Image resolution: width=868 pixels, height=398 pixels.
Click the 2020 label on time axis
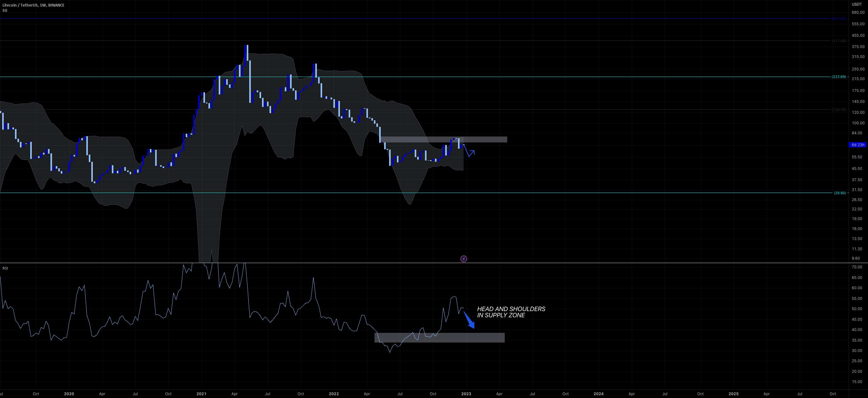tap(69, 394)
